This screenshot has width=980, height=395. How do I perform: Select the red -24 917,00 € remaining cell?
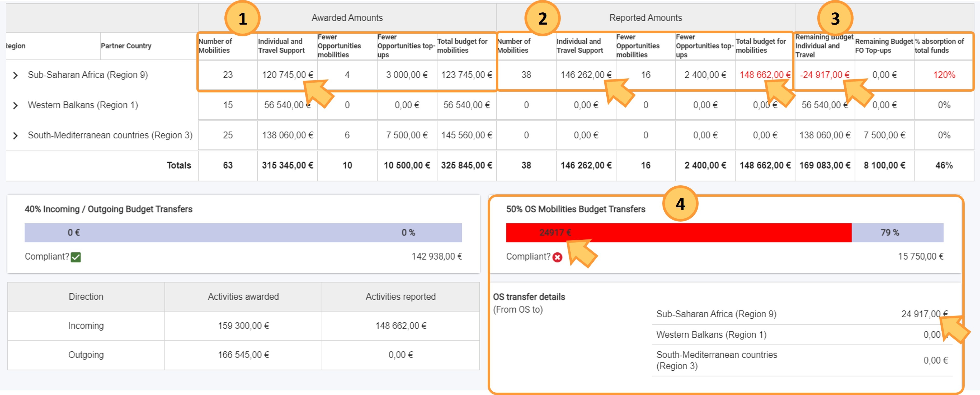(825, 75)
